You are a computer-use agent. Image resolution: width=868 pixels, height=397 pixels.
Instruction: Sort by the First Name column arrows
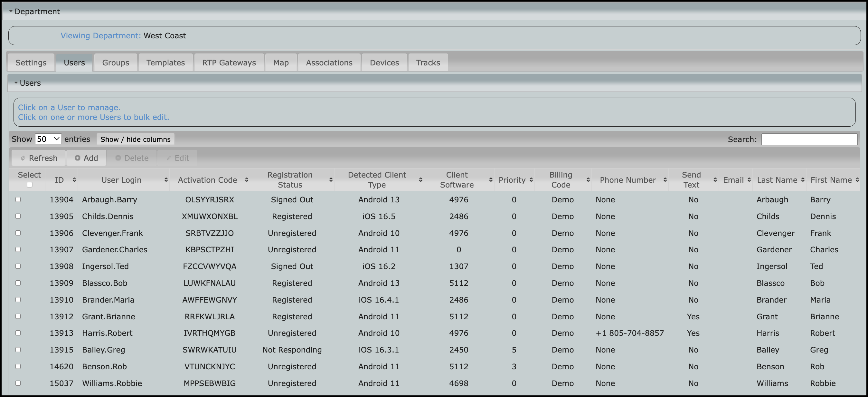857,180
